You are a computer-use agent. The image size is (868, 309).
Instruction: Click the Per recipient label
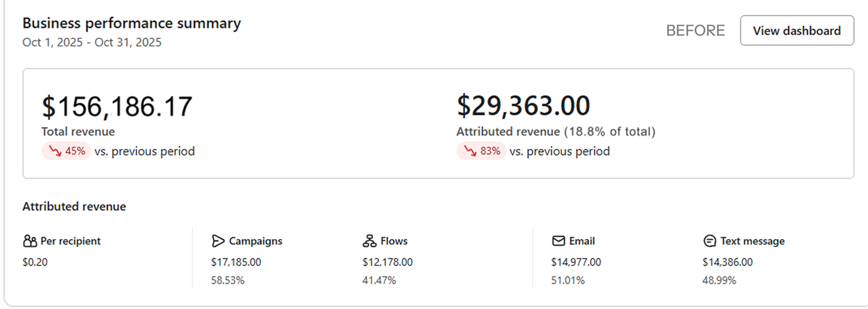point(71,241)
